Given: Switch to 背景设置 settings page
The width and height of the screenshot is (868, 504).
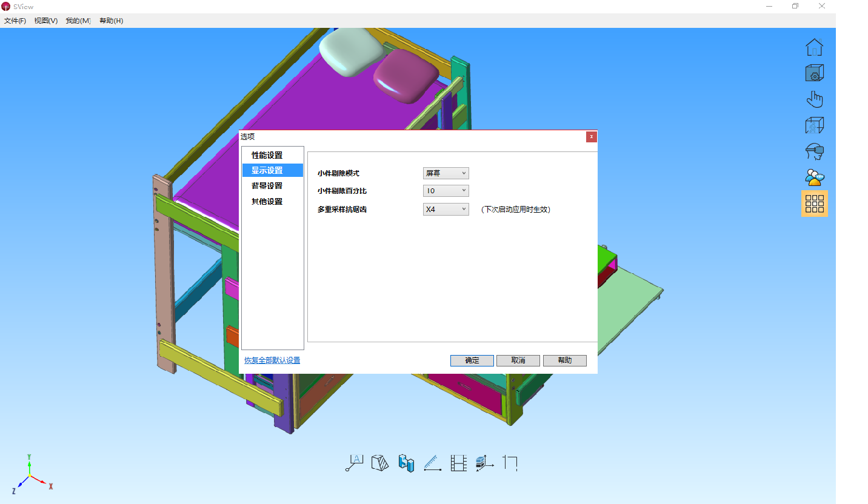Looking at the screenshot, I should pyautogui.click(x=272, y=185).
